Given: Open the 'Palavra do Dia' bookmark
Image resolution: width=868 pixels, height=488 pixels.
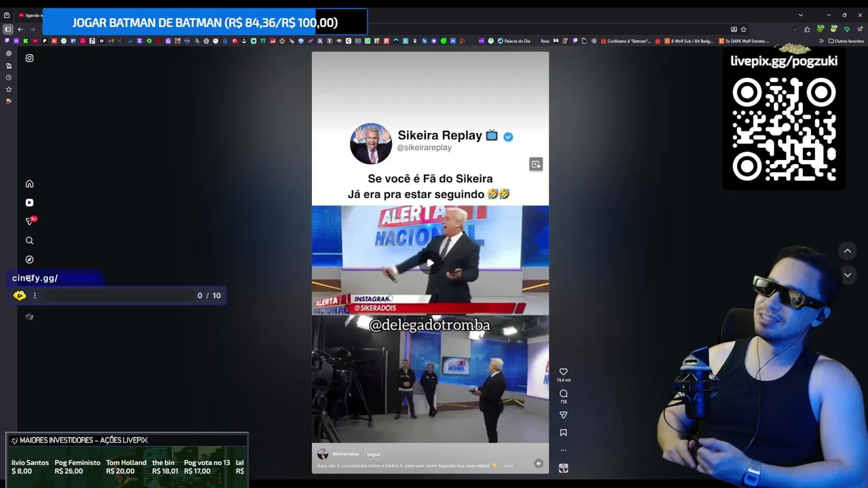Looking at the screenshot, I should coord(514,41).
